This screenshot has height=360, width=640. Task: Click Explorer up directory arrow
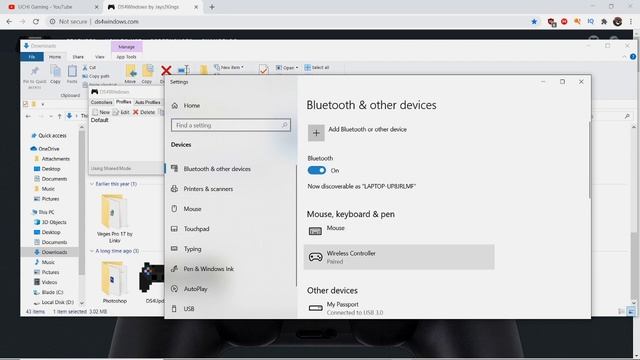60,116
